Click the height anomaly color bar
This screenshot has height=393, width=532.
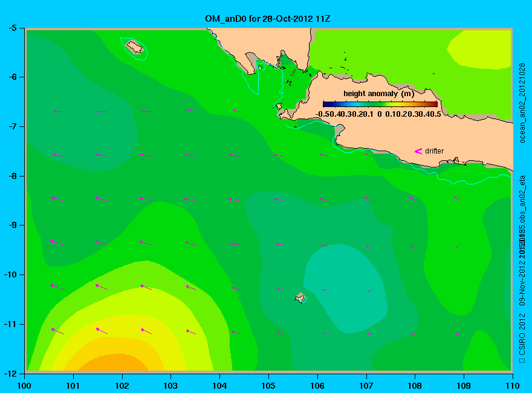click(380, 104)
